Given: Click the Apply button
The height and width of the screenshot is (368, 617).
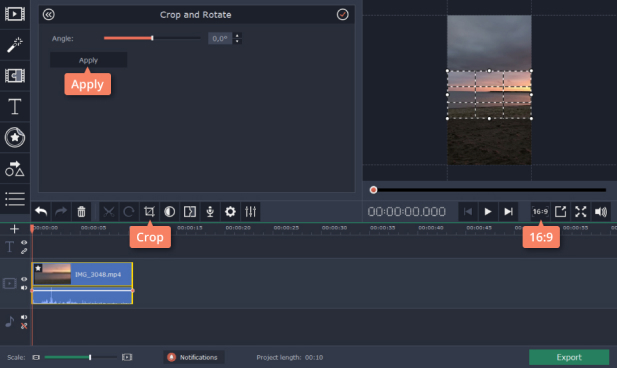Looking at the screenshot, I should (x=88, y=60).
